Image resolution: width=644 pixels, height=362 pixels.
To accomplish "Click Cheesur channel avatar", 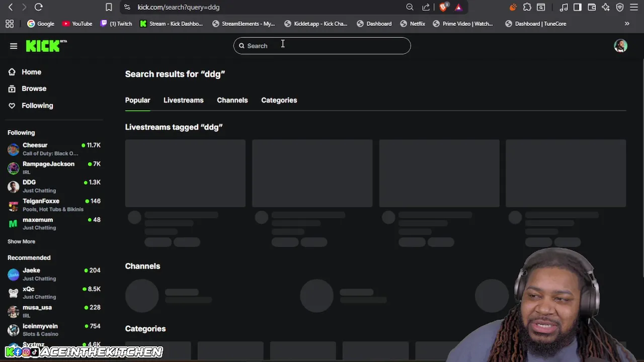I will tap(14, 149).
